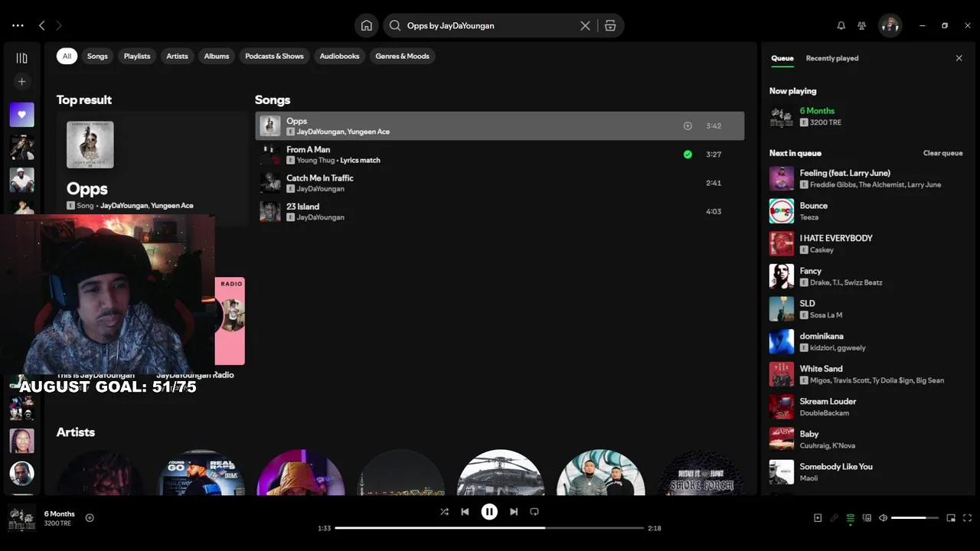Mute the volume
The height and width of the screenshot is (551, 980).
[883, 518]
